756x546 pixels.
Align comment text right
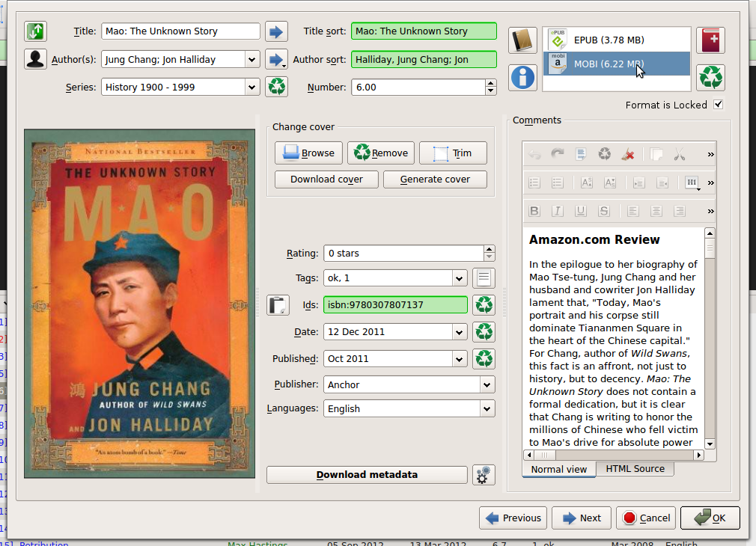click(680, 211)
